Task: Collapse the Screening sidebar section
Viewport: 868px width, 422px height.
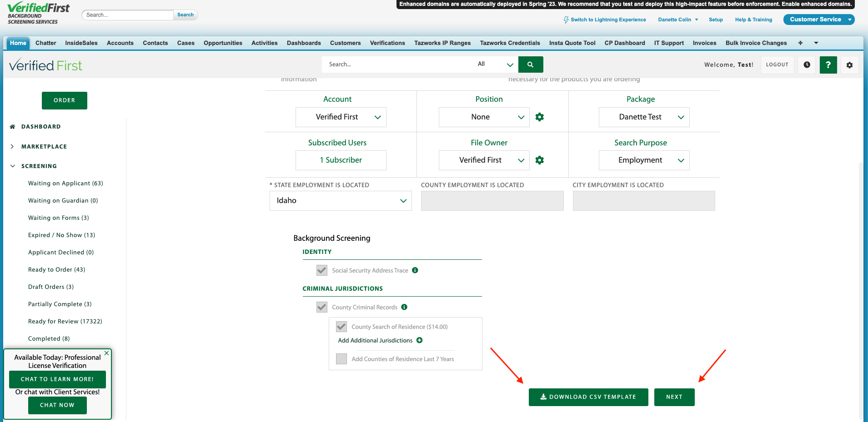Action: [39, 166]
